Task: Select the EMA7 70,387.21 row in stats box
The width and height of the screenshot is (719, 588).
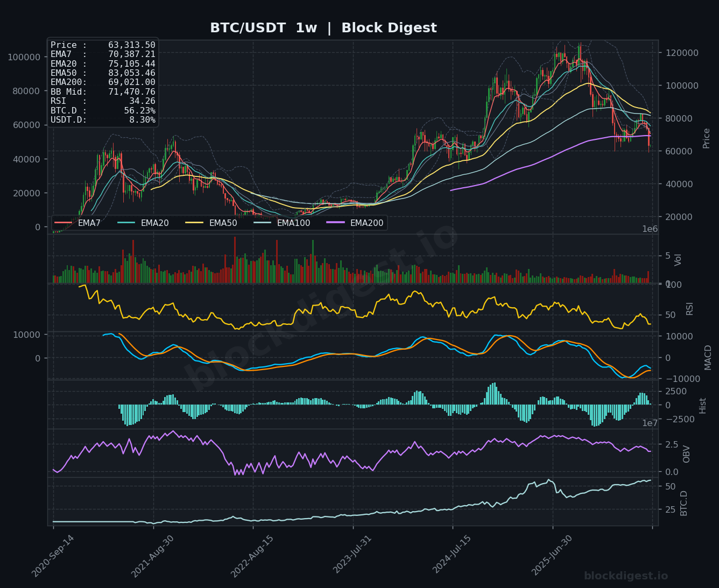Action: point(103,54)
